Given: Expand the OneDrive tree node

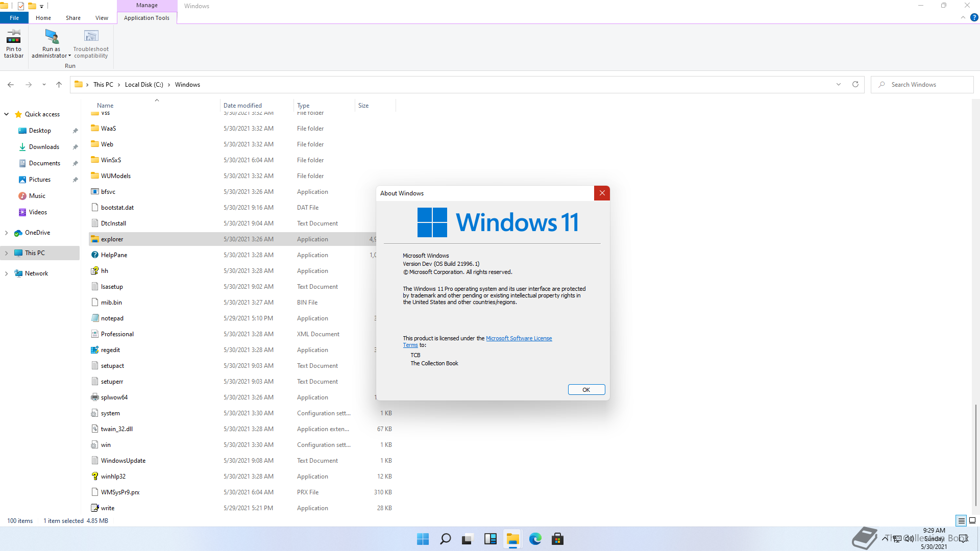Looking at the screenshot, I should [7, 233].
